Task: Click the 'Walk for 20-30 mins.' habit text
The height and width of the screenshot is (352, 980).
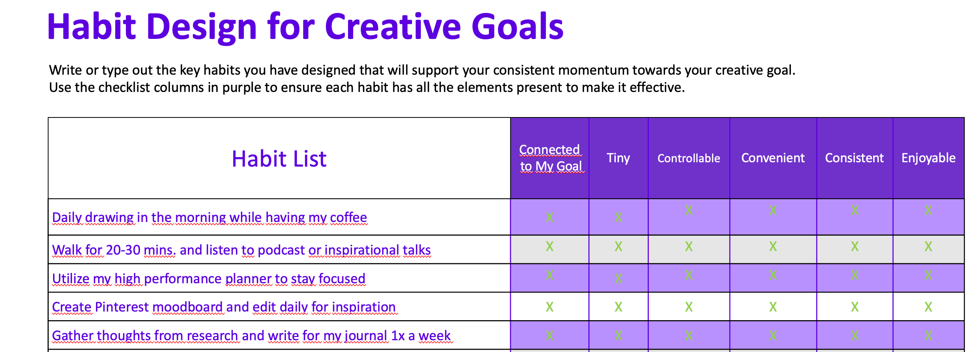Action: [241, 250]
